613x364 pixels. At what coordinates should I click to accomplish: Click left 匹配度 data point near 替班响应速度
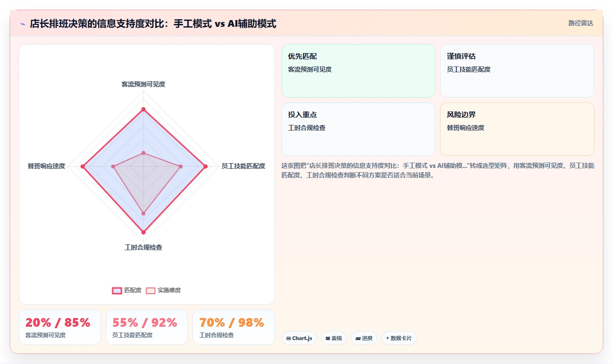83,166
